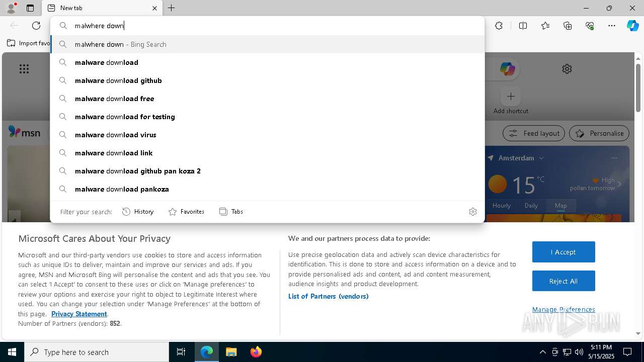Open search suggestion settings gear
644x362 pixels.
tap(472, 212)
